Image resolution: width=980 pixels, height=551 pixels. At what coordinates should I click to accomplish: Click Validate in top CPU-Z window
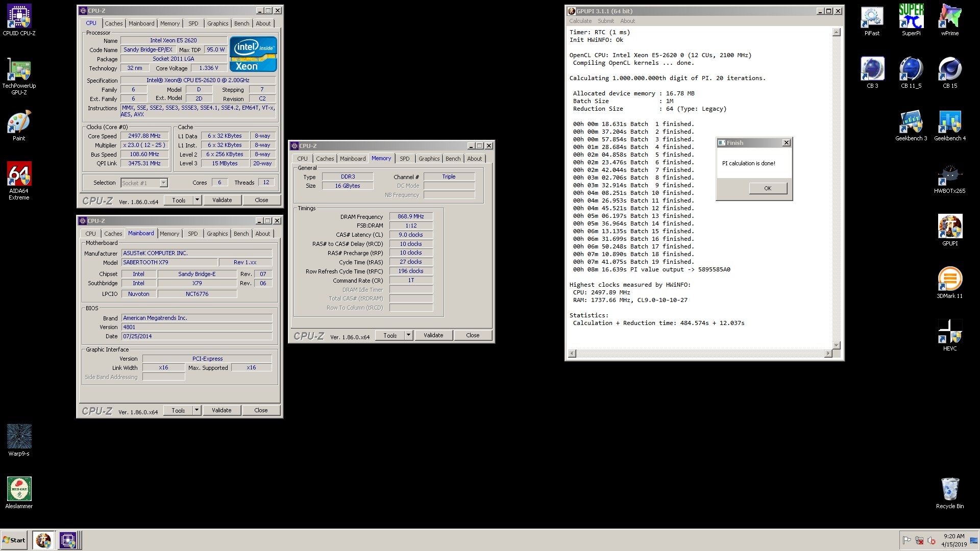click(222, 200)
